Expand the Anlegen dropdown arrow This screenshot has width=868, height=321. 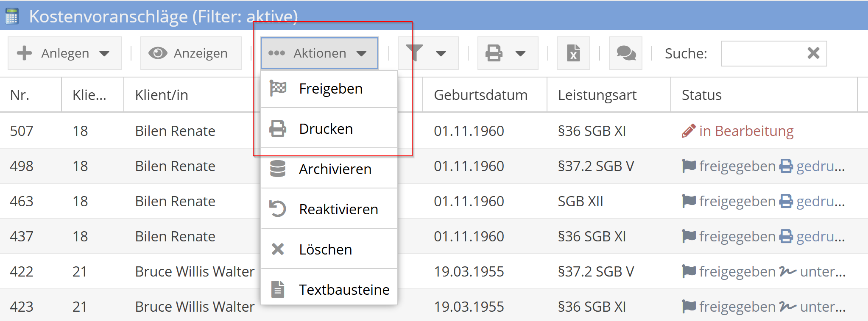point(104,53)
